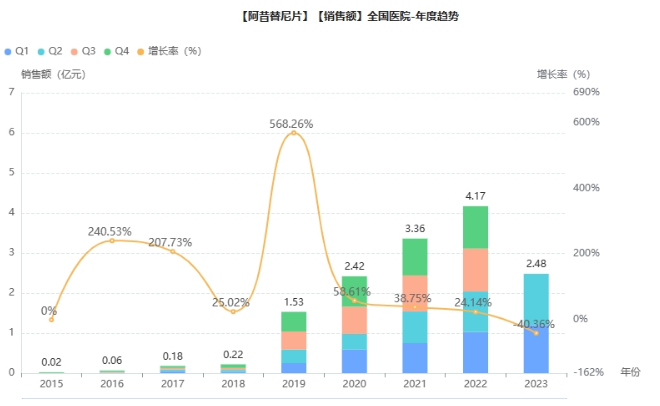Click the 2022 x-axis label
Screen dimensions: 660x406
click(x=476, y=384)
